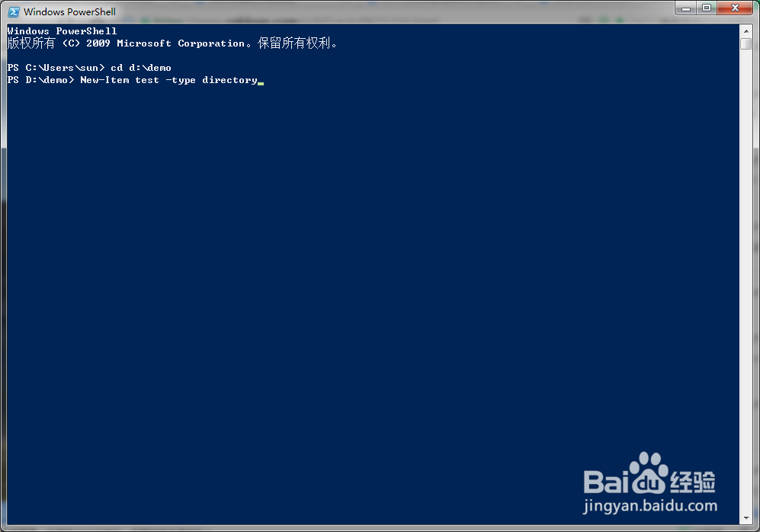This screenshot has width=760, height=532.
Task: Close the Windows PowerShell window
Action: coord(735,8)
